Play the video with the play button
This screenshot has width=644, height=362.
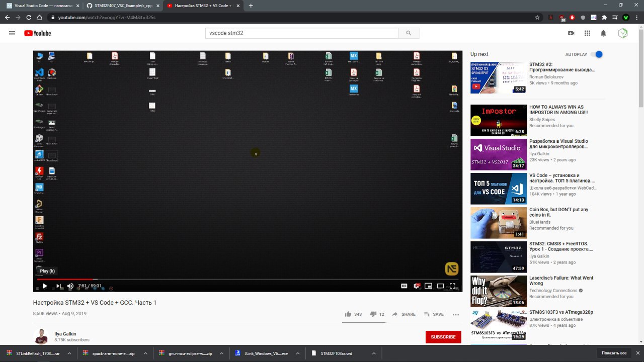click(x=45, y=286)
